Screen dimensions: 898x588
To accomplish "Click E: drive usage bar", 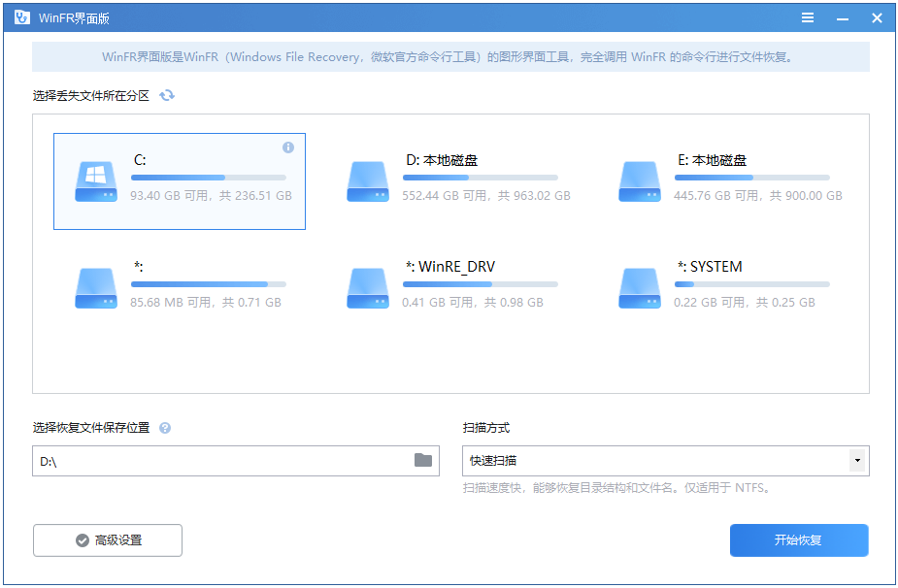I will coord(752,178).
